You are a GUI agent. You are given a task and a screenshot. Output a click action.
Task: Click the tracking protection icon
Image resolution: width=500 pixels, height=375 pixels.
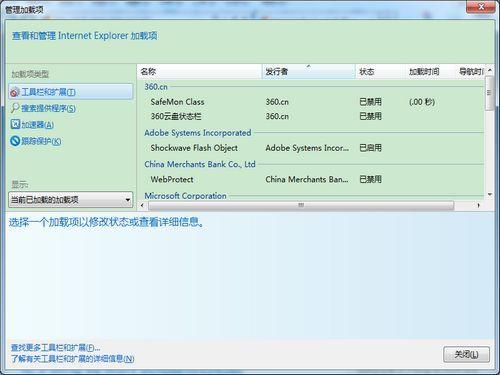click(x=15, y=141)
